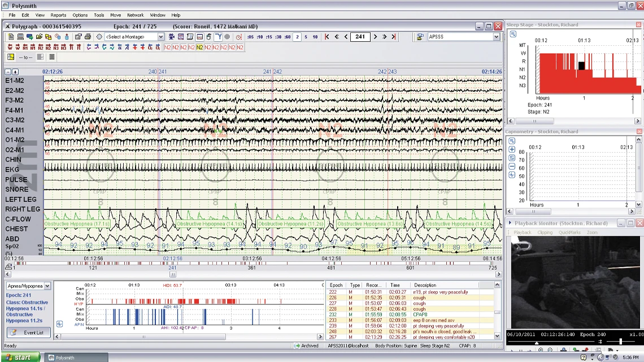The image size is (644, 362).
Task: Click the Start button on the taskbar
Action: (x=20, y=357)
